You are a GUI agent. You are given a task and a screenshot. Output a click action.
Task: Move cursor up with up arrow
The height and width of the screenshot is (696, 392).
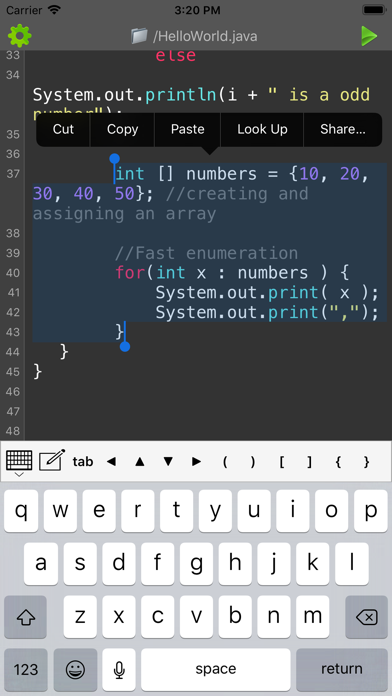coord(140,462)
